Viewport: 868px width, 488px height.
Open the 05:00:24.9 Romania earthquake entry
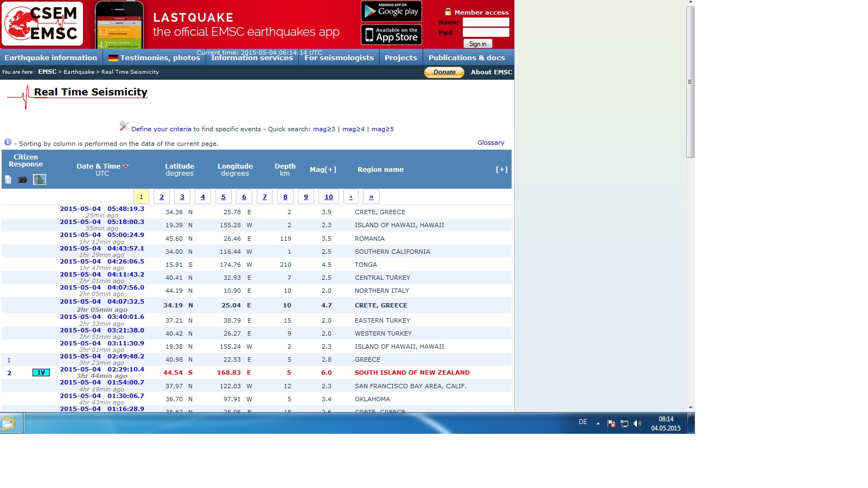coord(102,235)
